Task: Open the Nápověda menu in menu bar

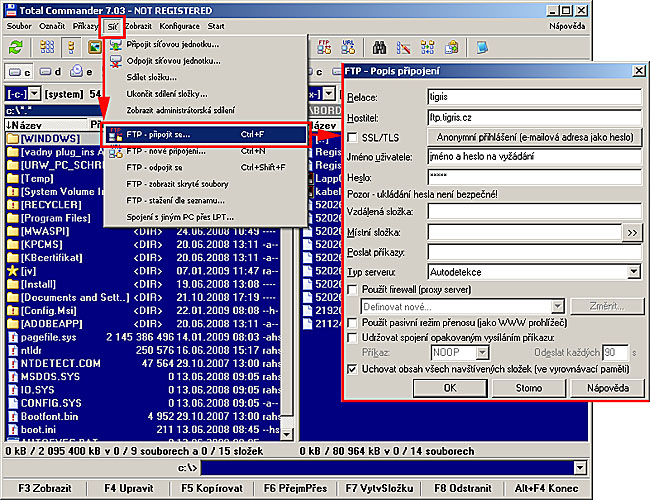Action: click(x=567, y=26)
